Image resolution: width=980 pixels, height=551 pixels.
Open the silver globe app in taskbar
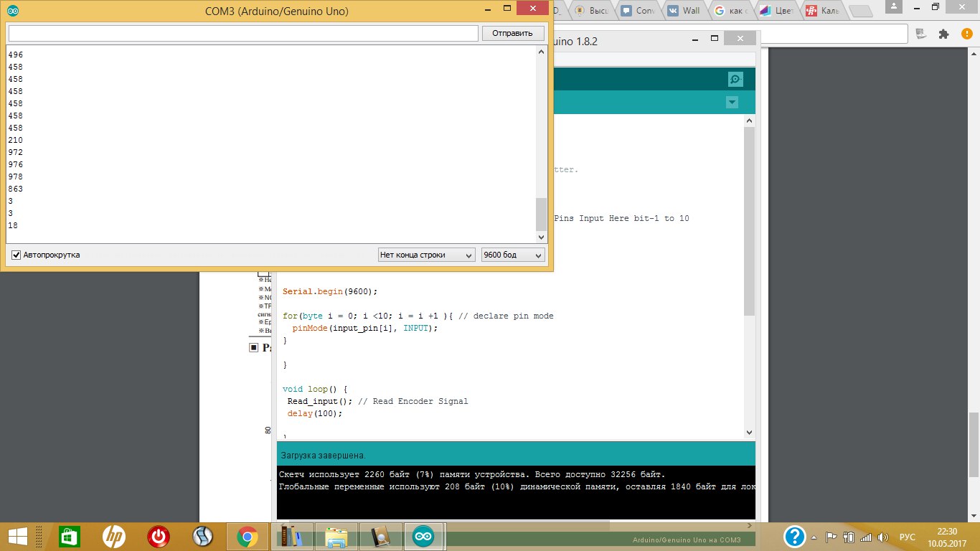pos(203,536)
